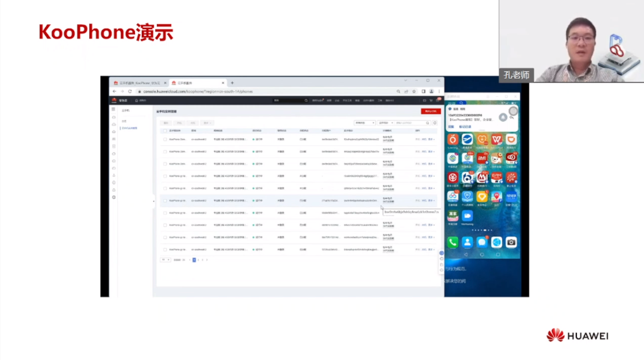Open the Camera app in phone dock
This screenshot has height=360, width=644.
(x=512, y=243)
